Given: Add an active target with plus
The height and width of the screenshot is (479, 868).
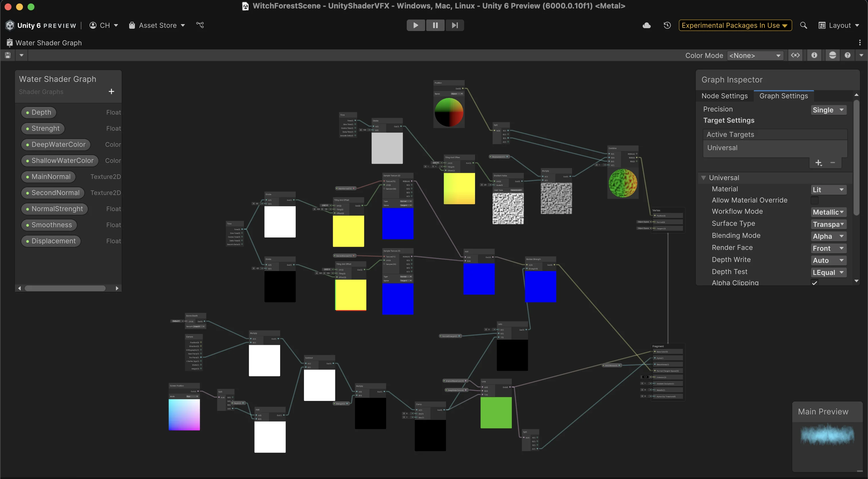Looking at the screenshot, I should coord(818,163).
